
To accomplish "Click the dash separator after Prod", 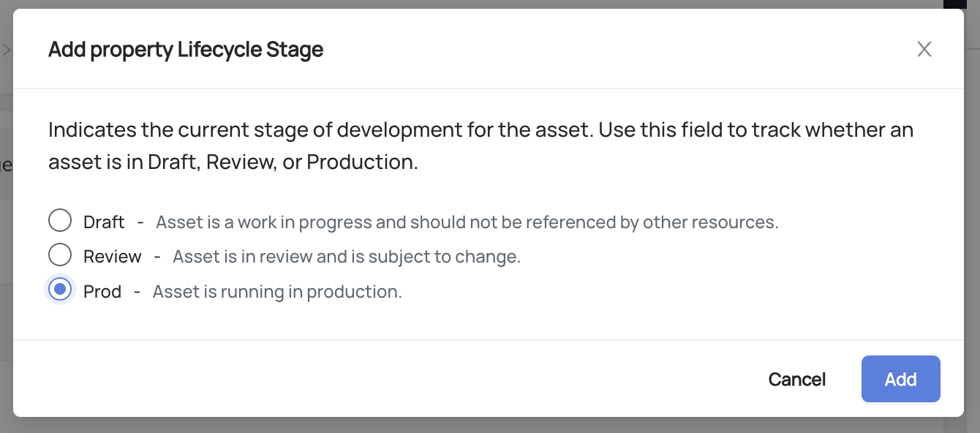I will (x=137, y=292).
